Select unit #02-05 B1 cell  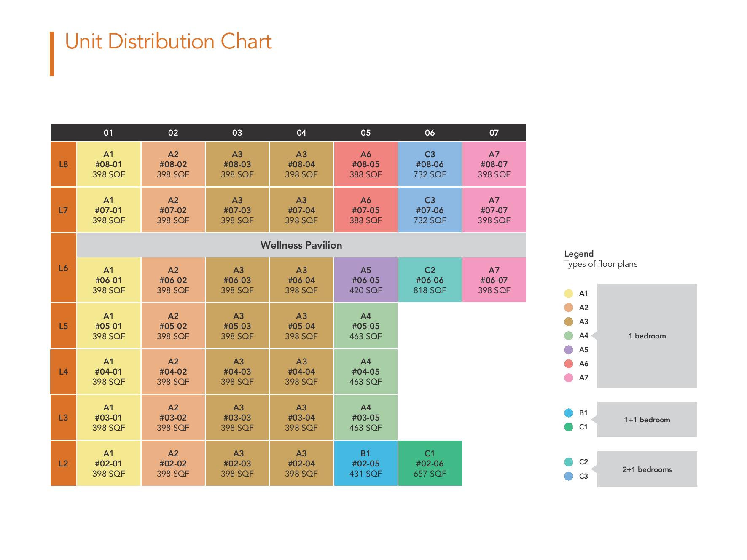(365, 463)
